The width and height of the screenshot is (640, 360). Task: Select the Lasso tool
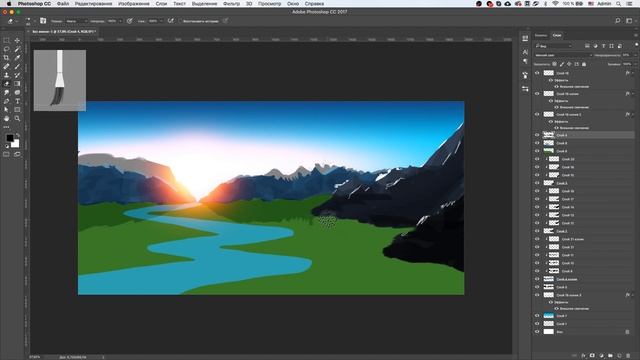tap(7, 49)
